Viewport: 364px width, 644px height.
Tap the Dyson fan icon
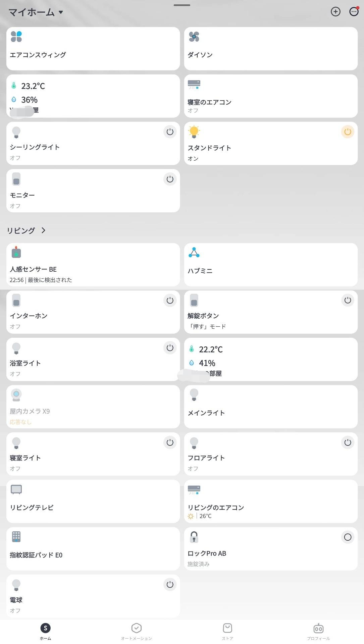(x=194, y=37)
